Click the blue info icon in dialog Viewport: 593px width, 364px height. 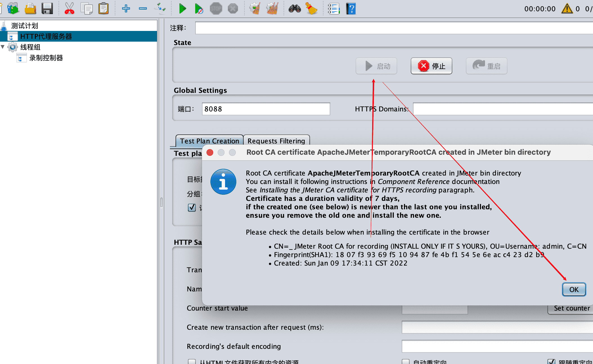(223, 182)
